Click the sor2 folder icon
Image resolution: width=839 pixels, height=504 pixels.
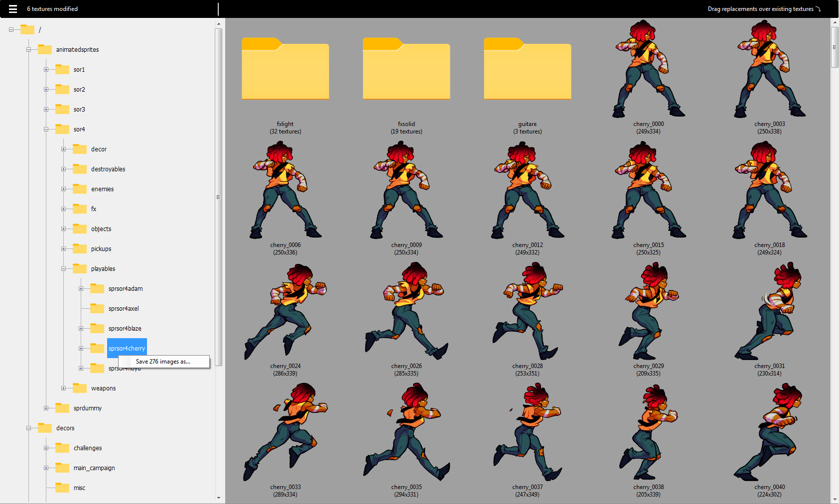coord(62,90)
